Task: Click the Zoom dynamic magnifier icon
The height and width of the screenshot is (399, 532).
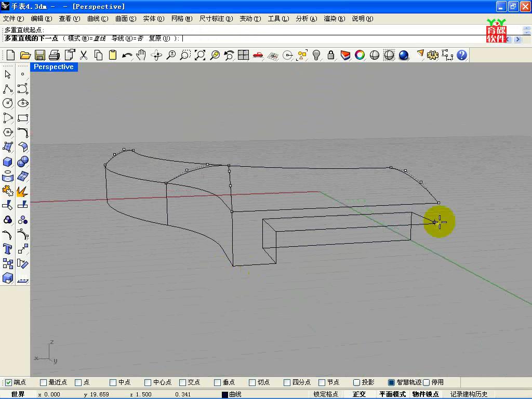Action: point(171,55)
